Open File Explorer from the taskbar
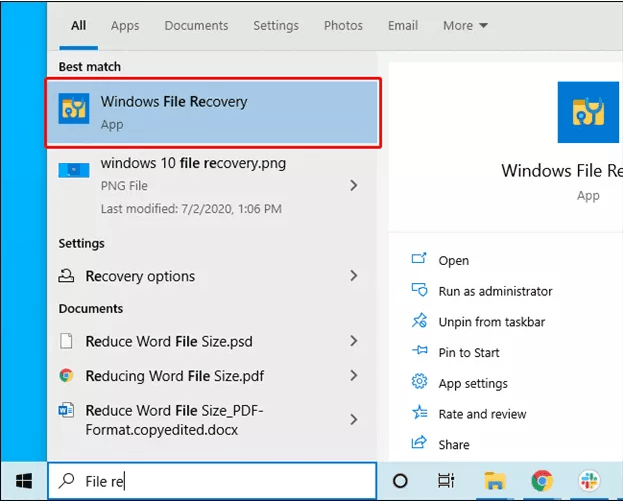The height and width of the screenshot is (503, 623). click(x=495, y=480)
